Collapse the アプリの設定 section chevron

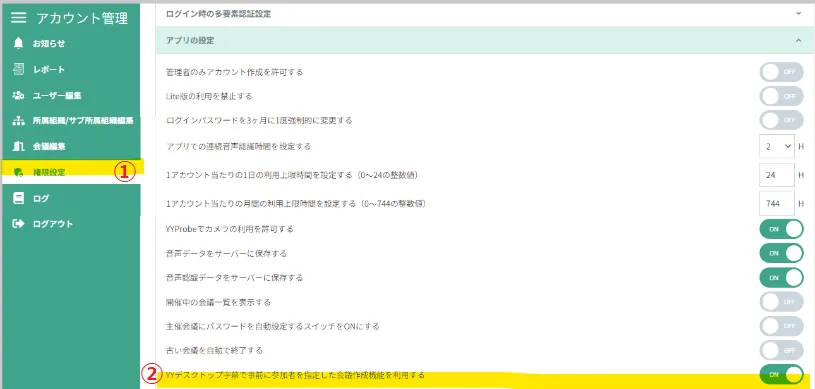pyautogui.click(x=798, y=41)
